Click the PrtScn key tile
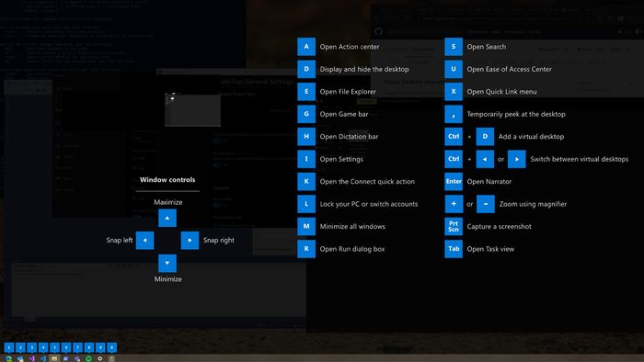The image size is (644, 362). (x=454, y=226)
